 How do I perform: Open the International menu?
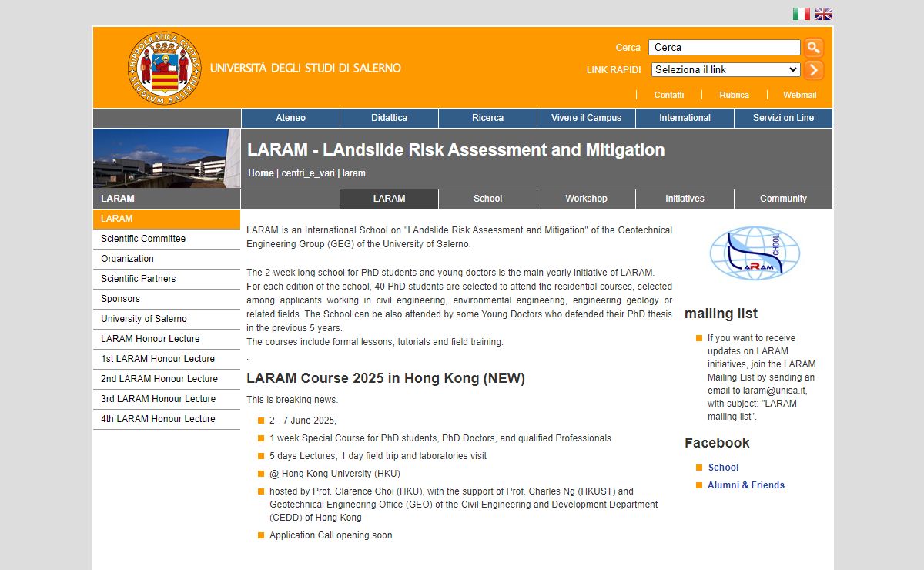pos(685,118)
